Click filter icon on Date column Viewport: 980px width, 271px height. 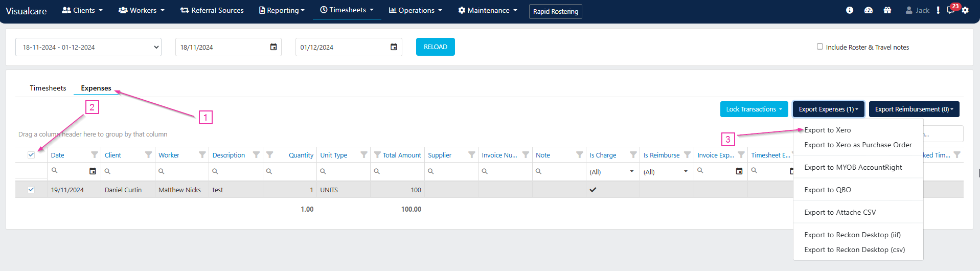(95, 154)
